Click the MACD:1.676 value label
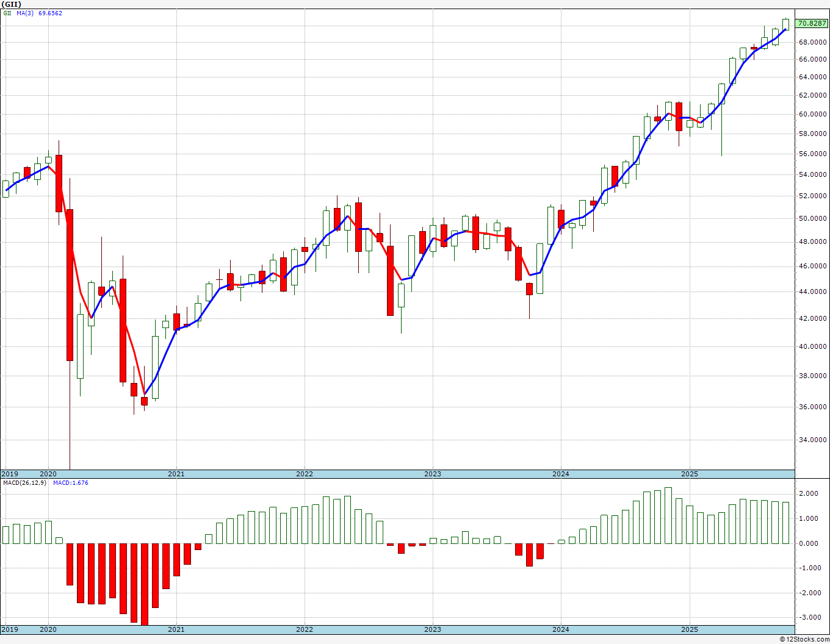This screenshot has width=830, height=644. [x=71, y=482]
